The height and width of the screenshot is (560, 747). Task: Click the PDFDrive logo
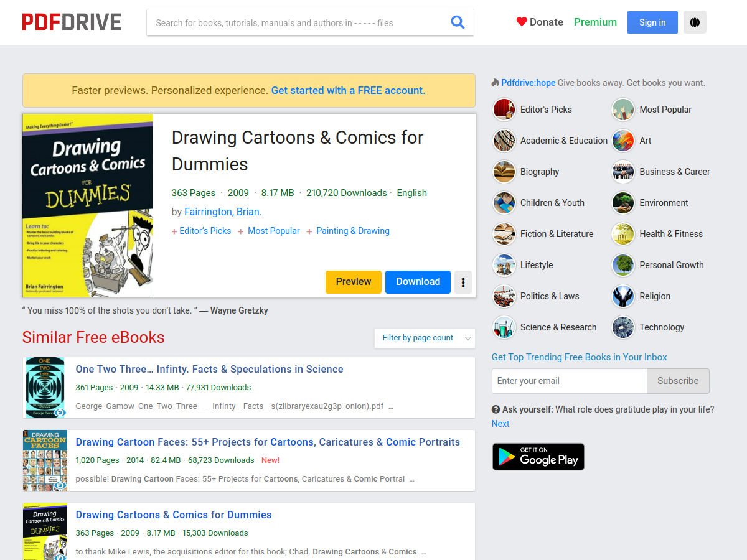(x=72, y=22)
